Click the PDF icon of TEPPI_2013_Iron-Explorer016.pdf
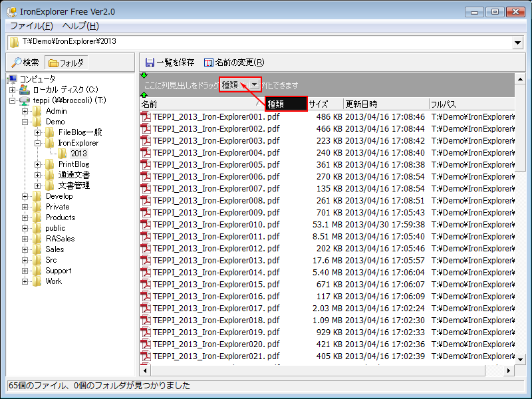This screenshot has width=532, height=399. coord(146,296)
